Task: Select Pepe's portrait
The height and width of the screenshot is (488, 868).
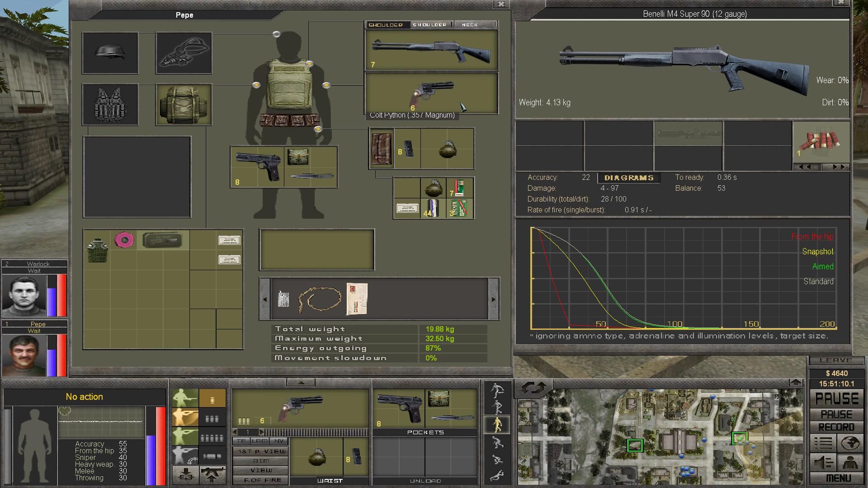Action: coord(24,356)
